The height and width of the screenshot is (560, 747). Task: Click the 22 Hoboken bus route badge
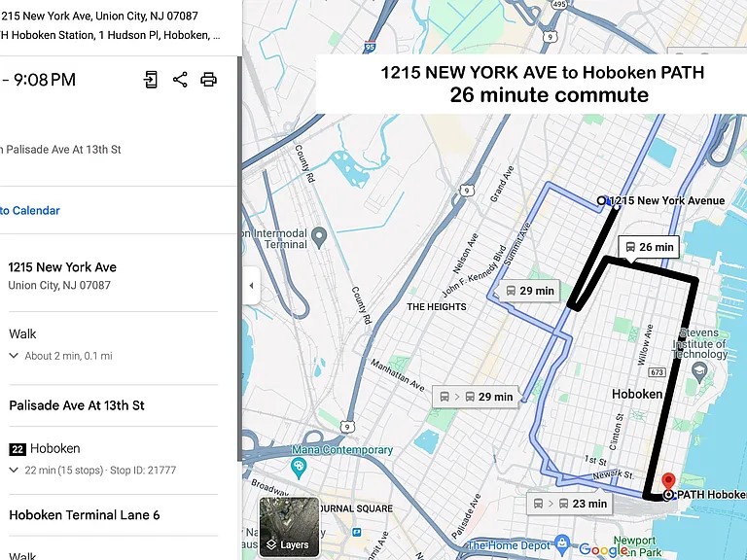pos(18,448)
